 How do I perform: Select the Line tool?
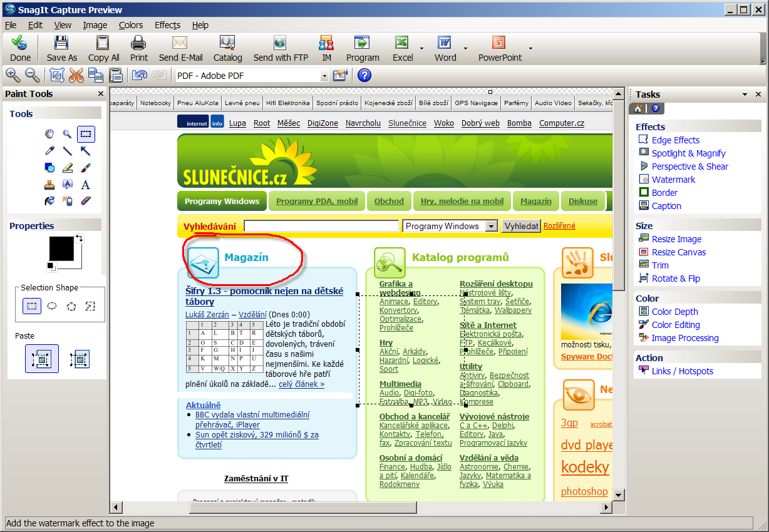68,151
